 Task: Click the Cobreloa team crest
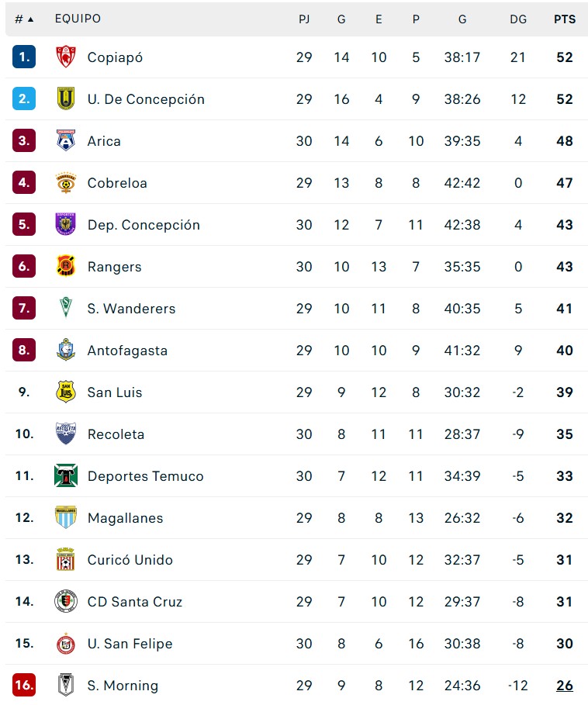(66, 182)
